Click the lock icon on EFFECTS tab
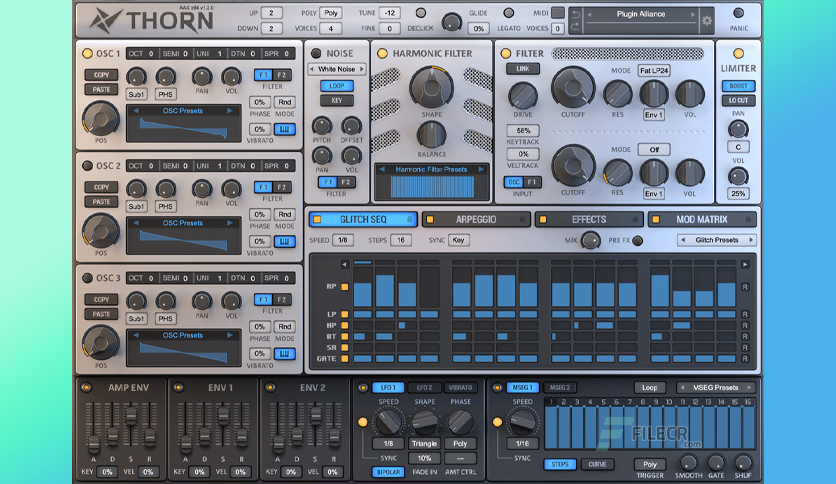Viewport: 836px width, 484px height. pos(635,219)
